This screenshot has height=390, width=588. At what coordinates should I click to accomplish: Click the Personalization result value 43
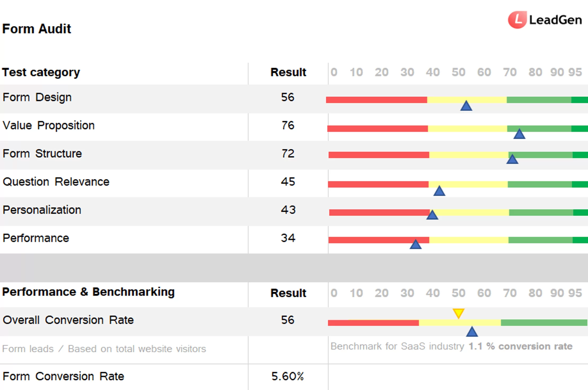tap(288, 210)
